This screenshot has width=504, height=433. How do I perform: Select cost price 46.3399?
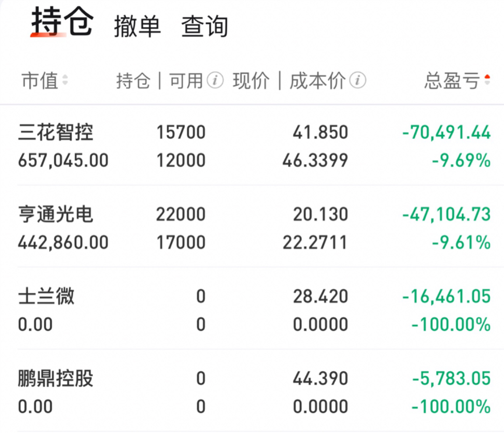[315, 160]
